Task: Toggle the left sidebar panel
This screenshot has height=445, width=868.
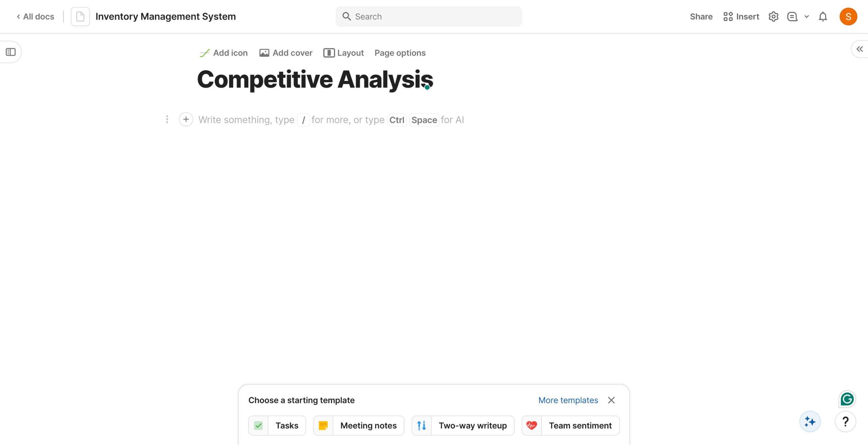Action: (11, 52)
